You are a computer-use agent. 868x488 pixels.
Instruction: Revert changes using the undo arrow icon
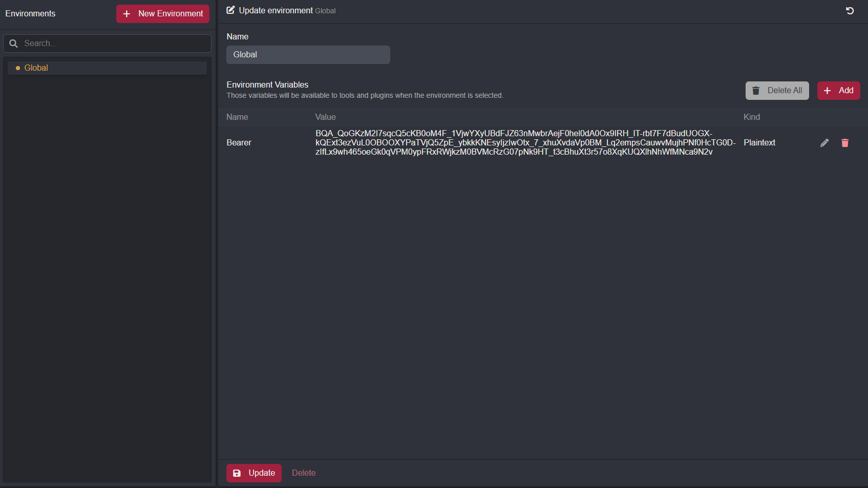(x=850, y=10)
